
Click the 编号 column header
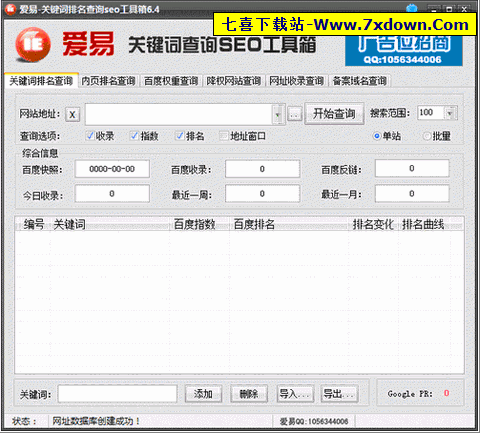34,224
